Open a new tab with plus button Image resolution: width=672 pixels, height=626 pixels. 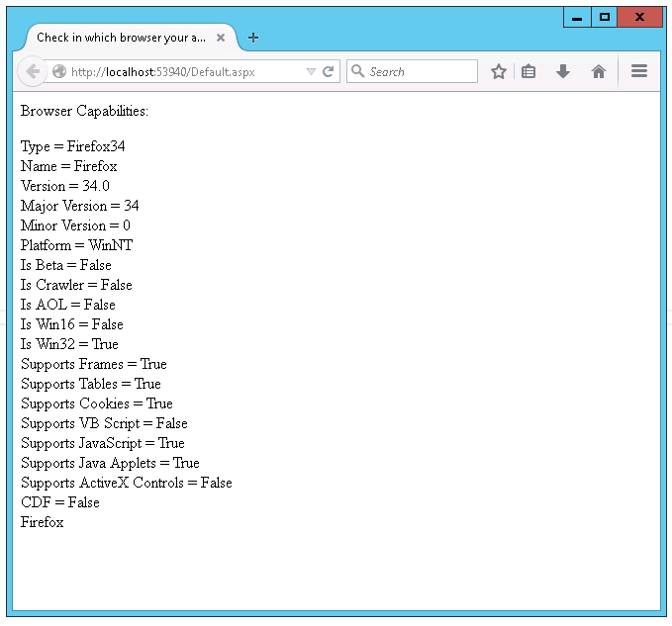coord(253,38)
